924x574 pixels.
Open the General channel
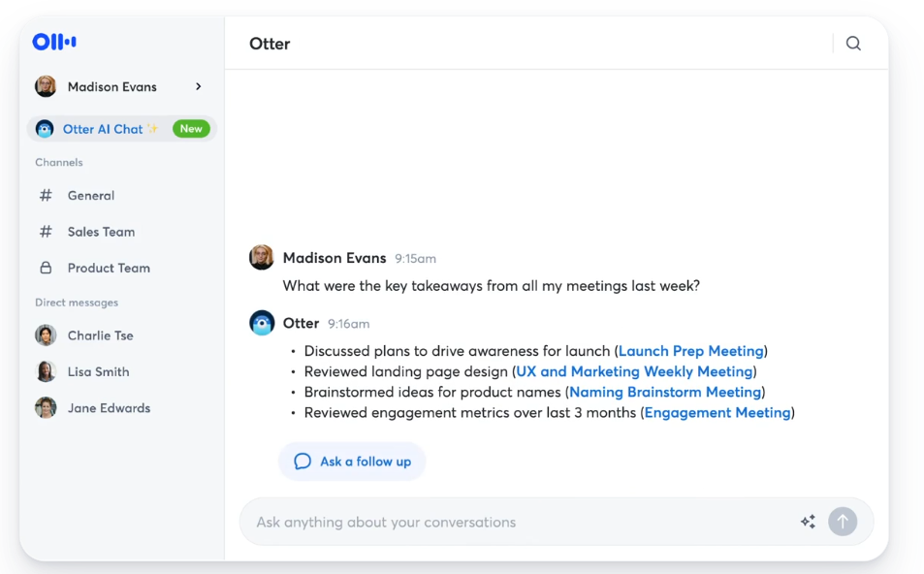(x=91, y=196)
